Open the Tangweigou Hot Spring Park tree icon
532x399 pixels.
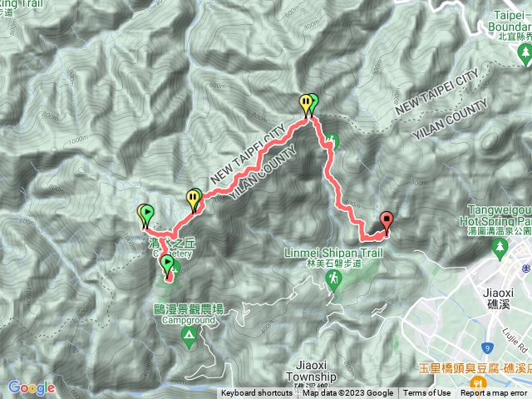pyautogui.click(x=500, y=249)
